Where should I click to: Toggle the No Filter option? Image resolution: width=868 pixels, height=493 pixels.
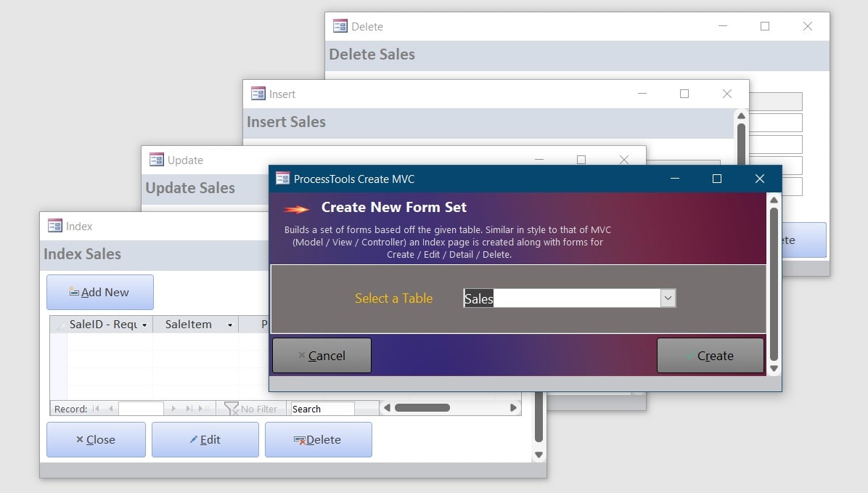pyautogui.click(x=250, y=408)
